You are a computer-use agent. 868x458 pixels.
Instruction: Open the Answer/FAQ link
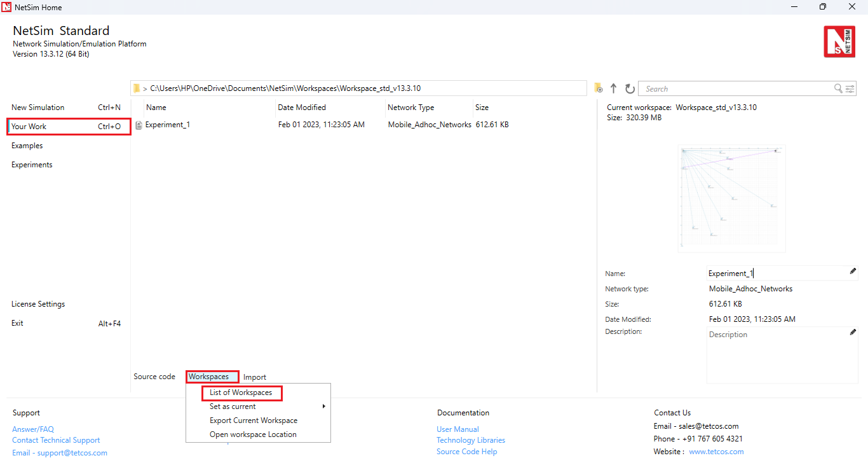(x=33, y=429)
